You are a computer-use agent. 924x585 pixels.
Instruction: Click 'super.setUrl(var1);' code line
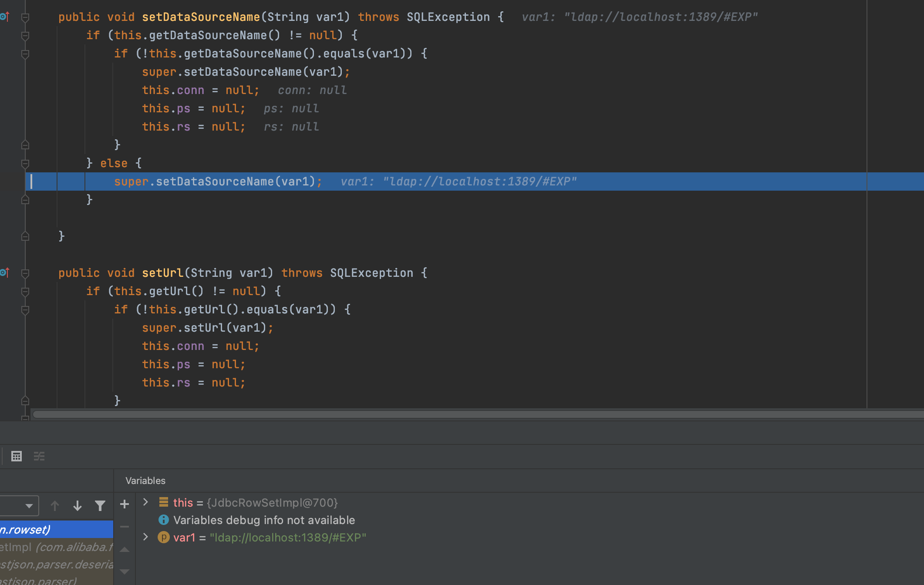(208, 328)
